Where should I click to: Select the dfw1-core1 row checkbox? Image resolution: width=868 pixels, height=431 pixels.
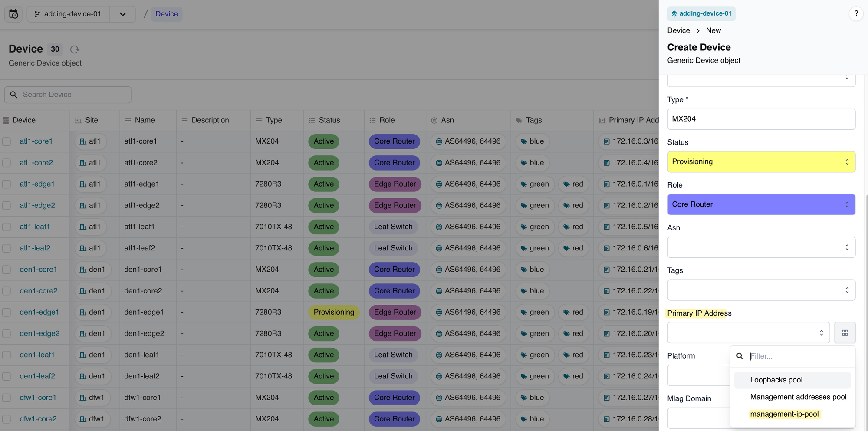(x=7, y=398)
